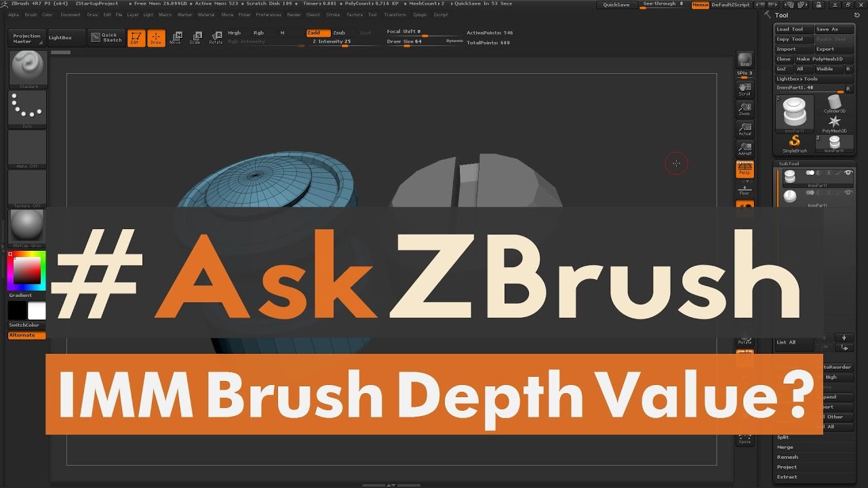The height and width of the screenshot is (488, 868).
Task: Open the Standard brush thumbnail
Action: tap(27, 69)
